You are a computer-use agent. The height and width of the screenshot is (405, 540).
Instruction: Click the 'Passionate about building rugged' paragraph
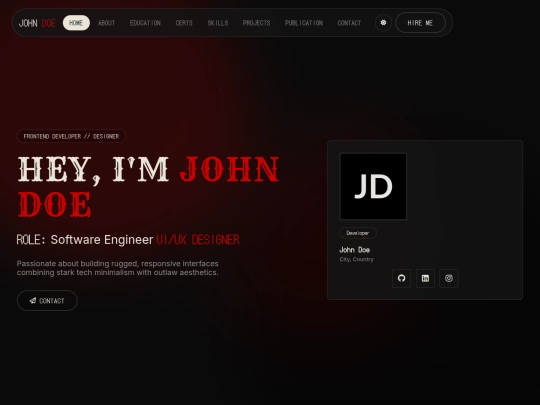pyautogui.click(x=117, y=268)
